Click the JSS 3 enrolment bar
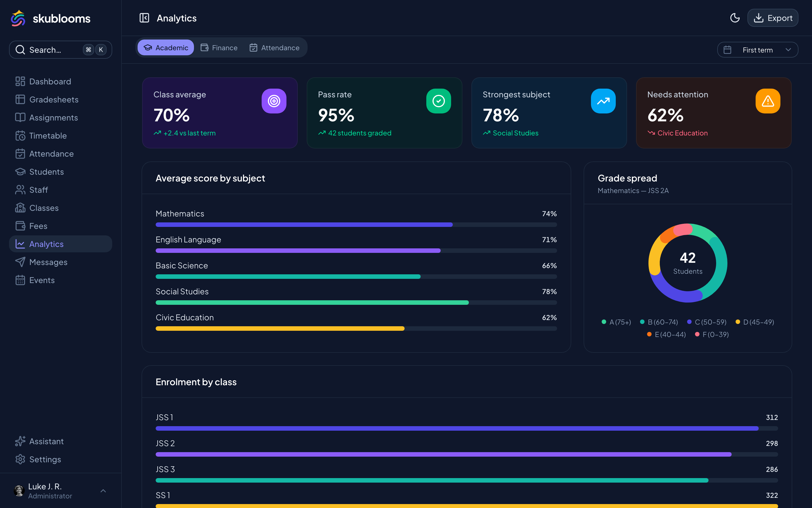 tap(467, 480)
